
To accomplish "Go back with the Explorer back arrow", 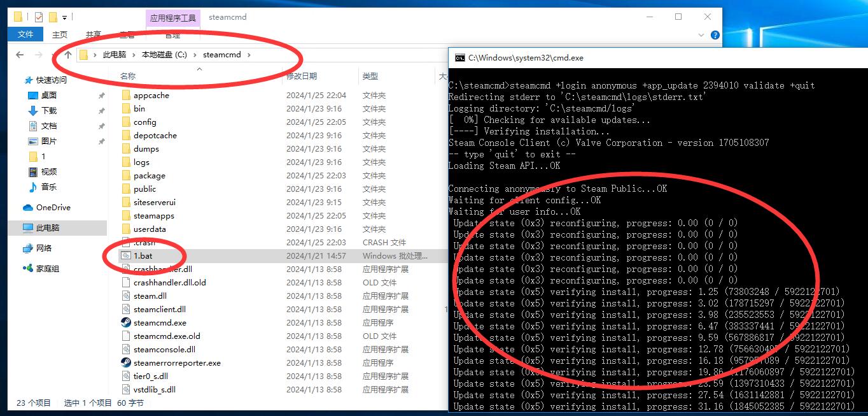I will pyautogui.click(x=20, y=55).
